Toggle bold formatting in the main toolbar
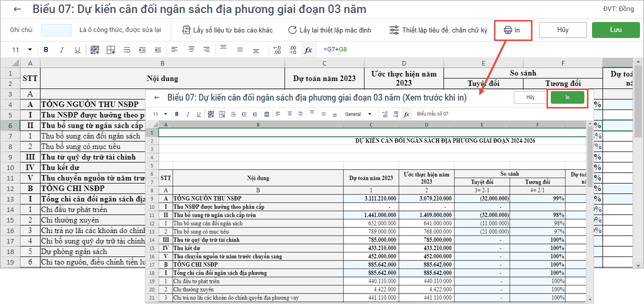 46,50
